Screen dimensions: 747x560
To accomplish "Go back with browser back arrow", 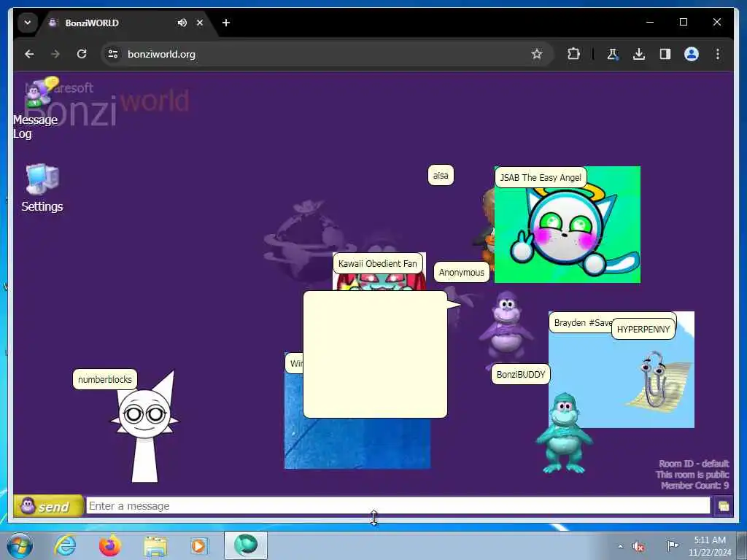I will point(29,54).
